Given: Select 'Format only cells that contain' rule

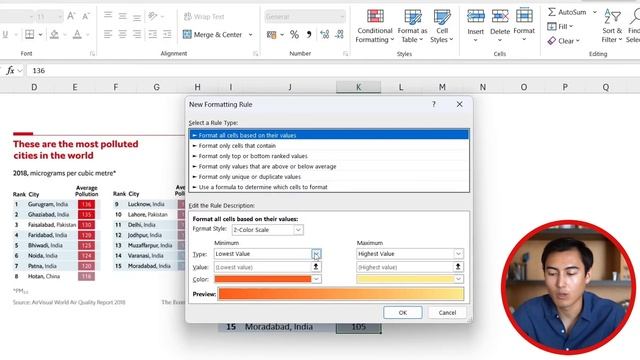Looking at the screenshot, I should (329, 146).
